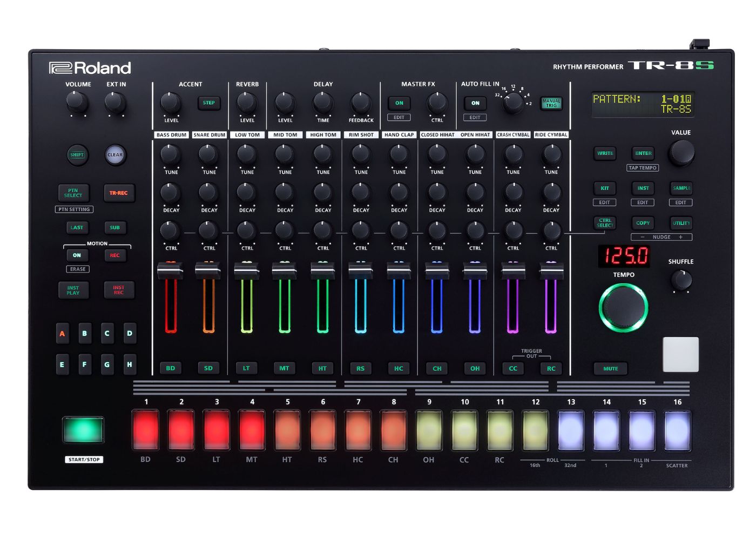Tap the CLEAR button
756x540 pixels.
[x=115, y=155]
